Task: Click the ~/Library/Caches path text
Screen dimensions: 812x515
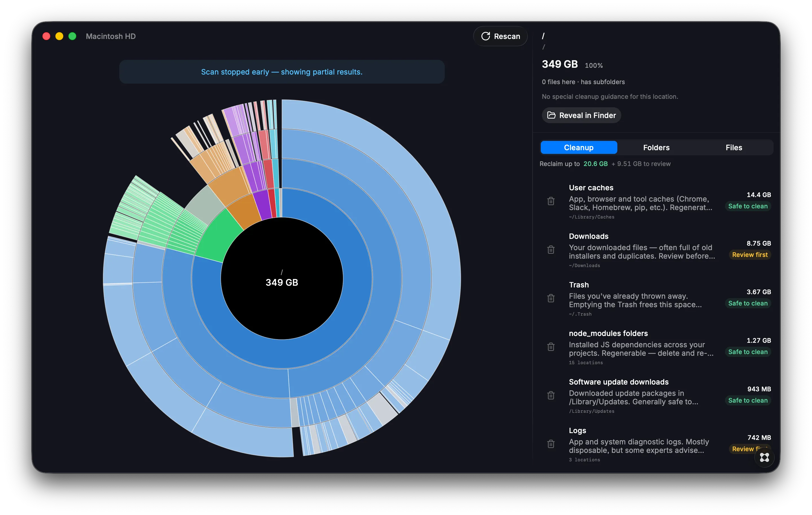Action: pyautogui.click(x=591, y=217)
